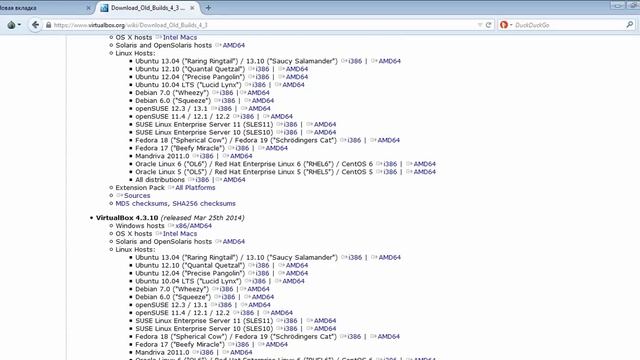Open the Sources link
The image size is (640, 360).
tap(137, 196)
